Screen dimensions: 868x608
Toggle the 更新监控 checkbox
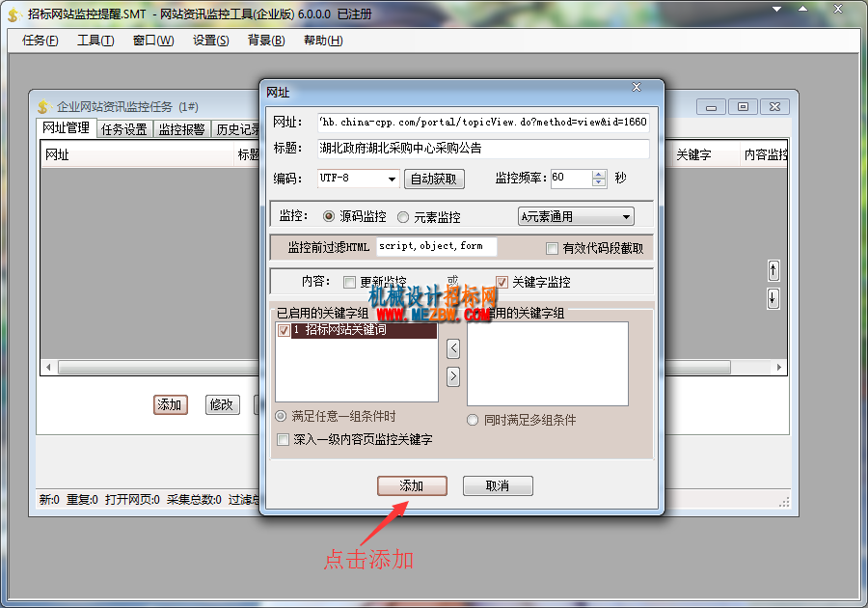click(349, 283)
